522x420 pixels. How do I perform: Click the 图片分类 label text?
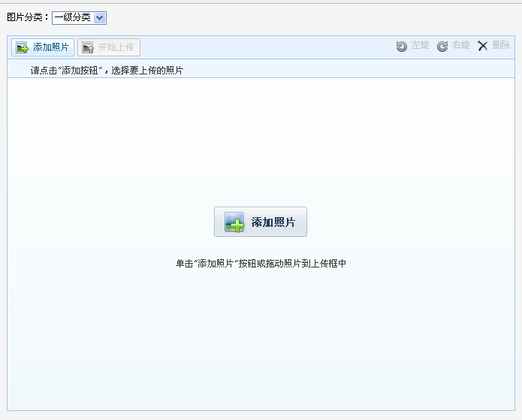27,17
